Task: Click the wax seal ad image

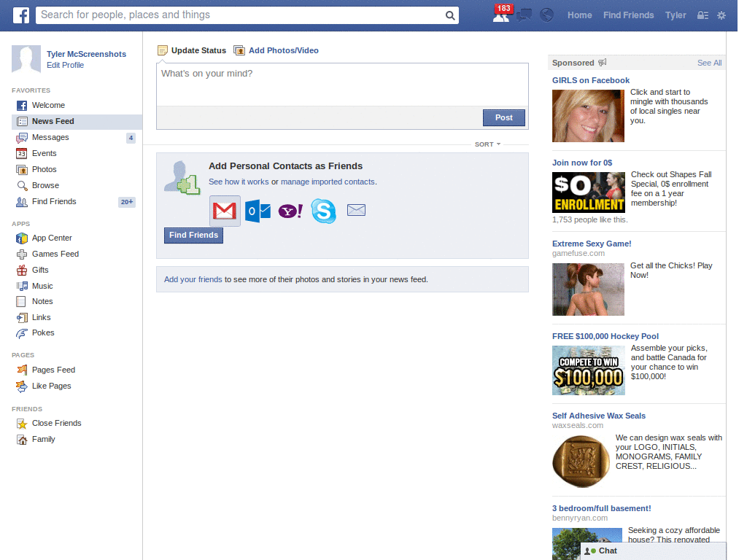Action: click(x=581, y=461)
